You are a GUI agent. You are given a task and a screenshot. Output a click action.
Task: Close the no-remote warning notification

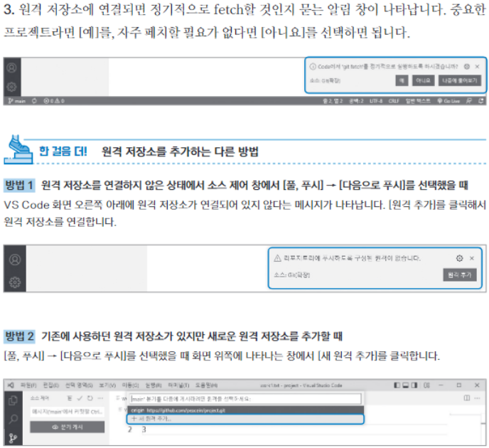[x=472, y=258]
